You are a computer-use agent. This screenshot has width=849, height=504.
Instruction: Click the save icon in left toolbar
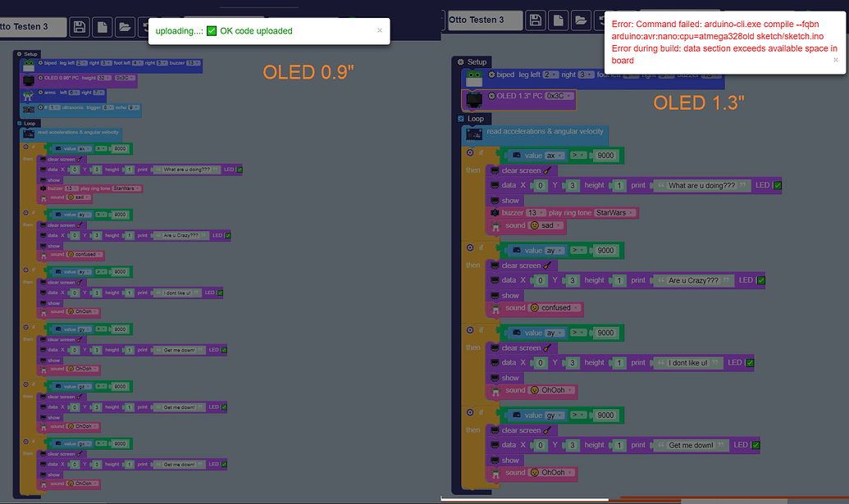(79, 27)
